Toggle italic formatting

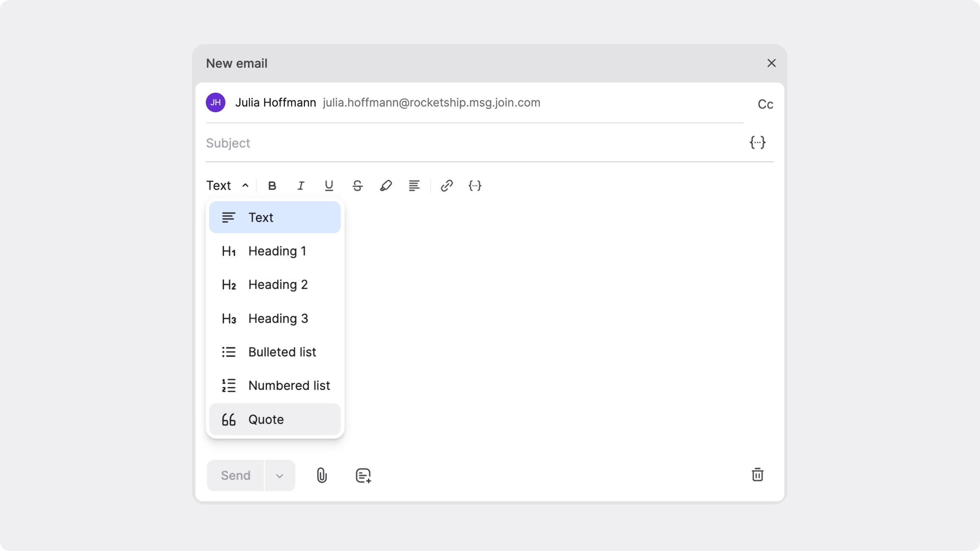pyautogui.click(x=301, y=186)
